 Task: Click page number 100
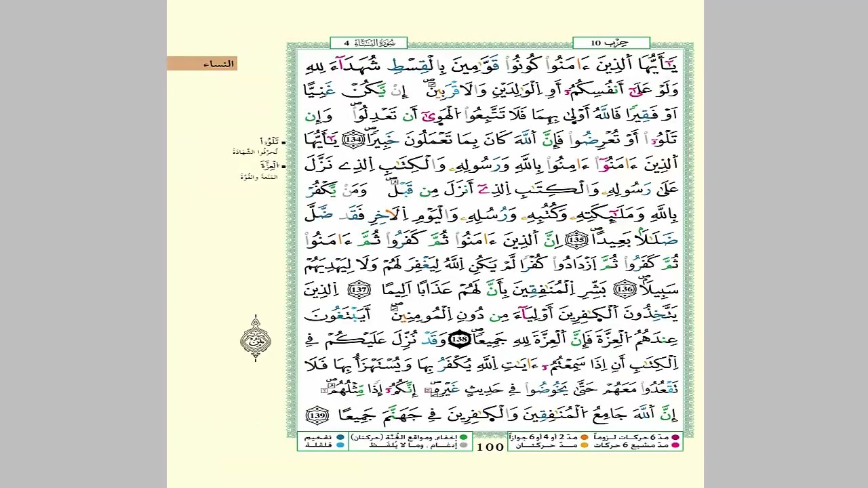(x=490, y=447)
